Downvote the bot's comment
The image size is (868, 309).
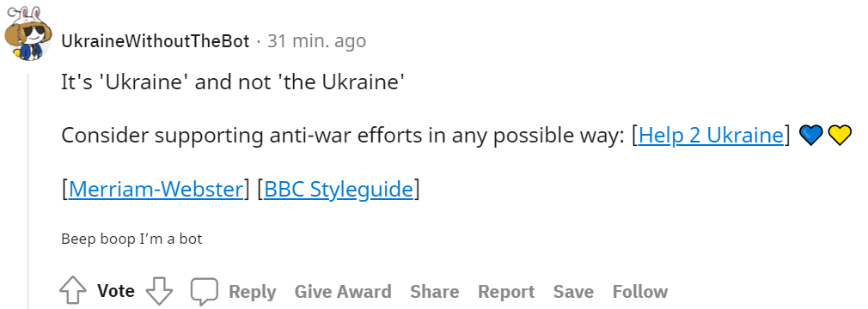pyautogui.click(x=159, y=291)
